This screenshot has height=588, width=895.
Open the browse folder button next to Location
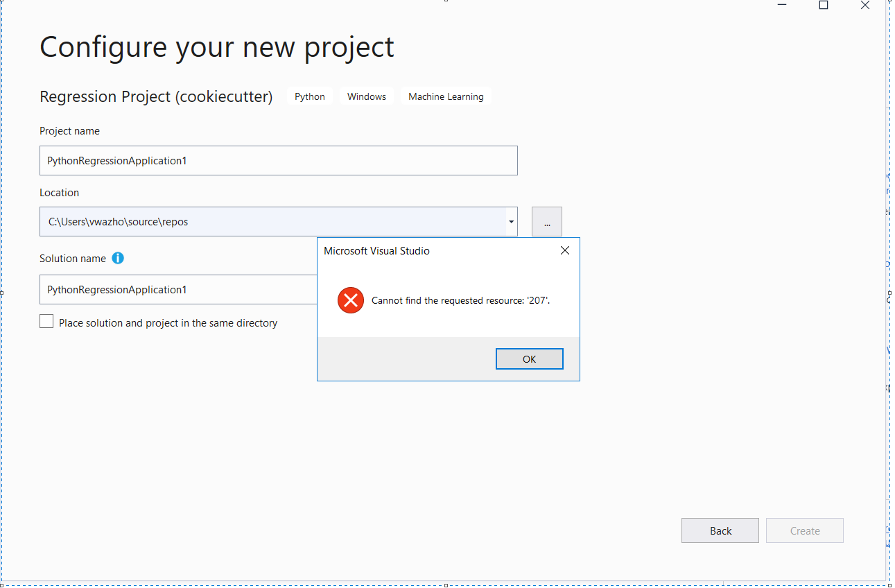pyautogui.click(x=546, y=221)
